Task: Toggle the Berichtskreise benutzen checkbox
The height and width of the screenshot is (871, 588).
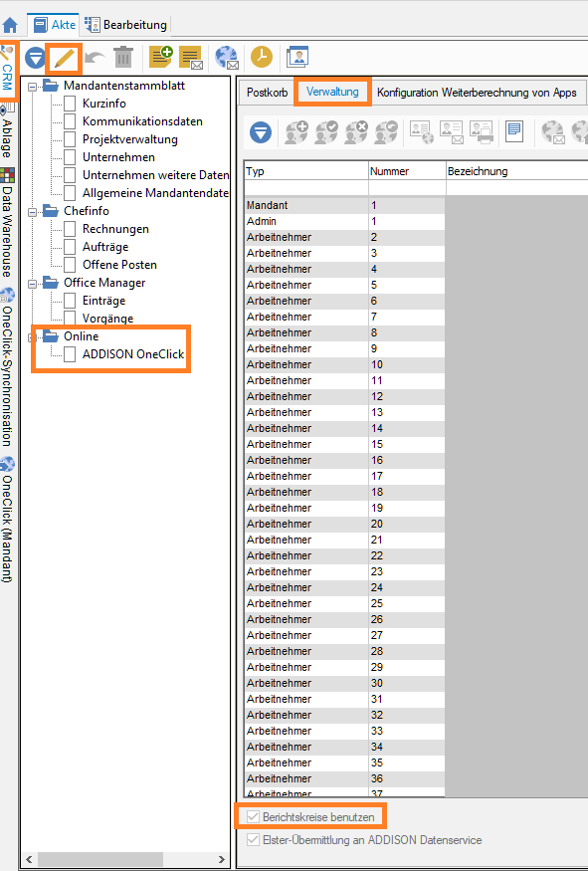Action: coord(253,816)
